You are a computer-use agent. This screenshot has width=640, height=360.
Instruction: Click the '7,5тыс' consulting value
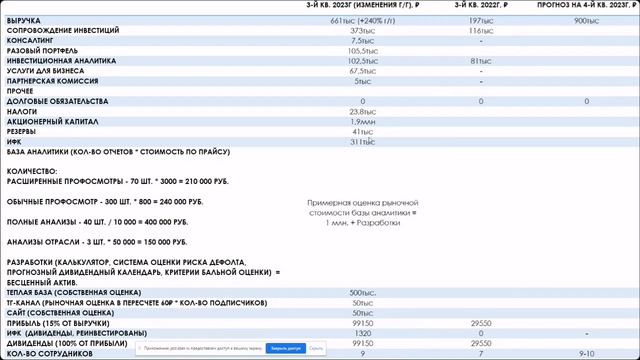coord(362,41)
